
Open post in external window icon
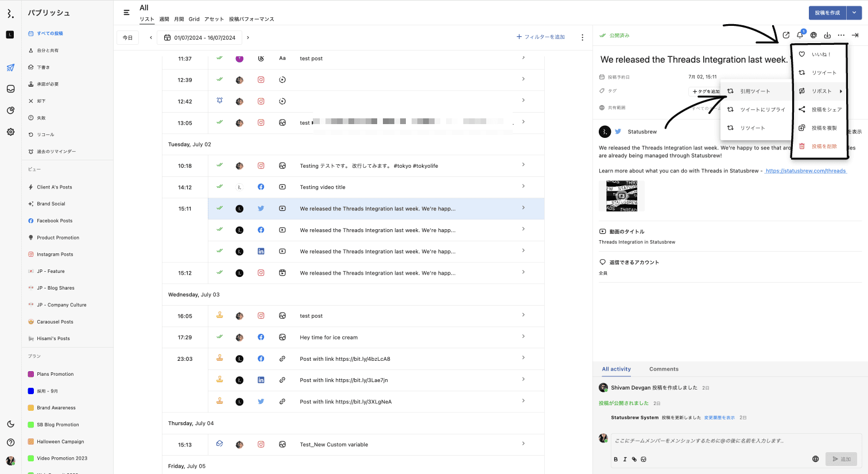coord(786,36)
